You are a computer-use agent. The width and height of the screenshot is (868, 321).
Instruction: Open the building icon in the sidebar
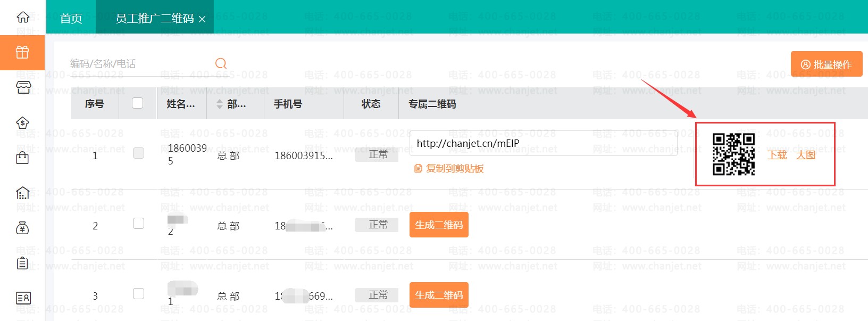click(x=22, y=193)
